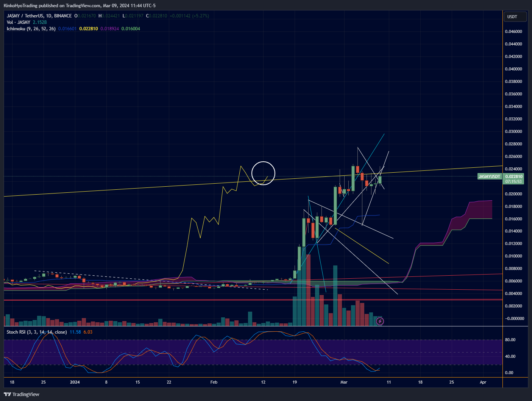Select the Ichimoku (9, 26, 52, 26) legend

coord(31,29)
